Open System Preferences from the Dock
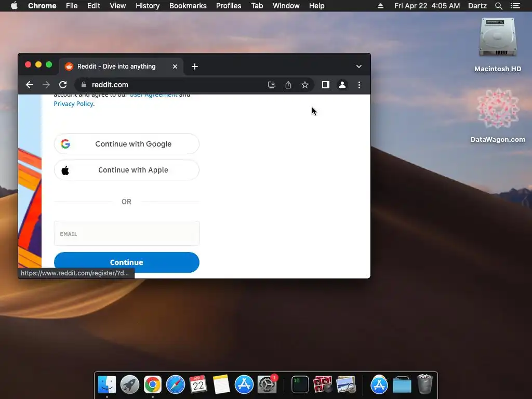The height and width of the screenshot is (399, 532). (x=268, y=384)
